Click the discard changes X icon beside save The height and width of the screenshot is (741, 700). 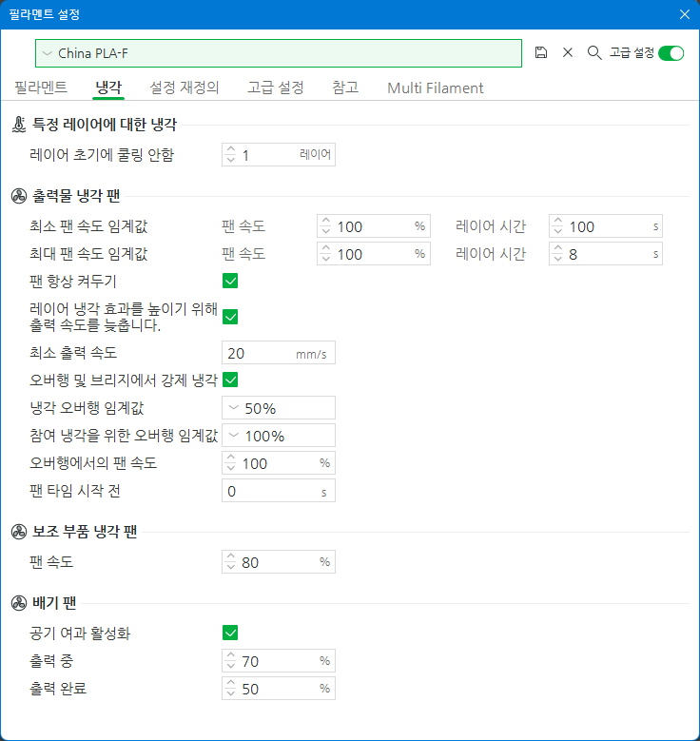click(568, 52)
